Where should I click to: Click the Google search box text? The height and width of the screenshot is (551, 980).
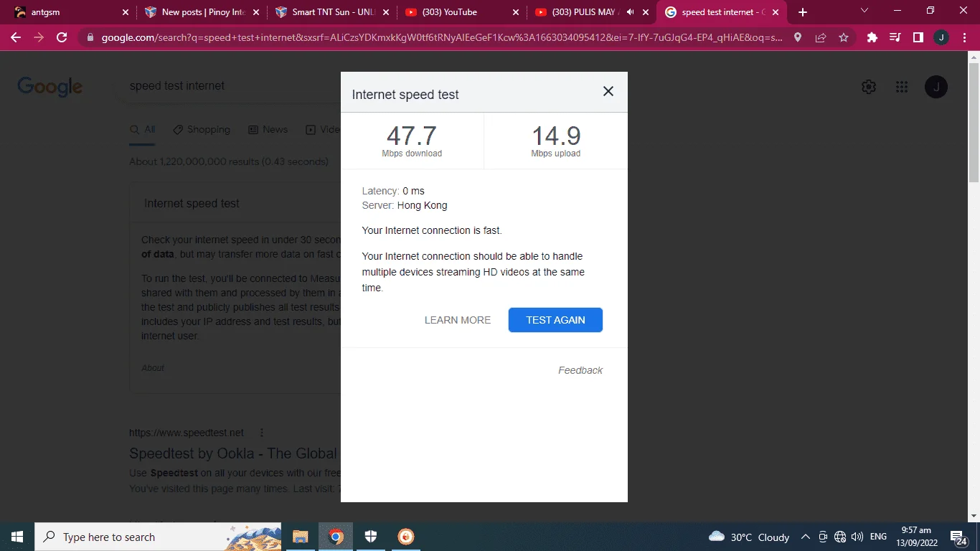[x=177, y=85]
